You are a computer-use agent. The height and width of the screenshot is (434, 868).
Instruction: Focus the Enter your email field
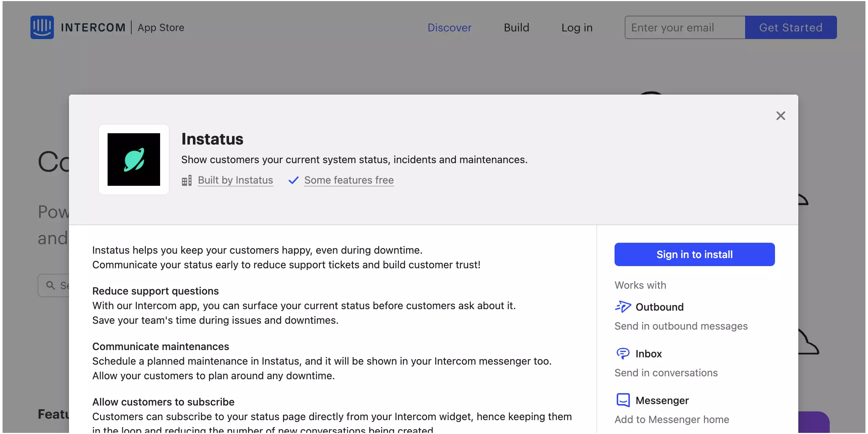(x=685, y=27)
